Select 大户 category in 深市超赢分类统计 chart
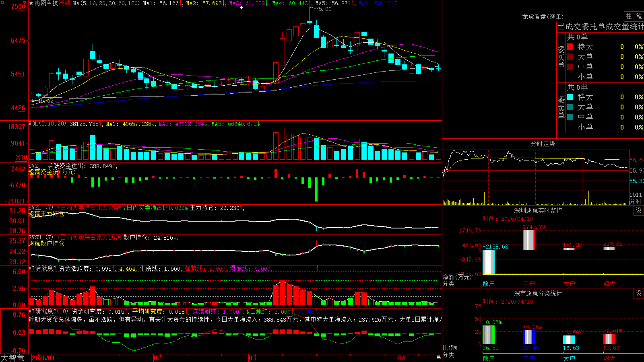 click(x=569, y=358)
